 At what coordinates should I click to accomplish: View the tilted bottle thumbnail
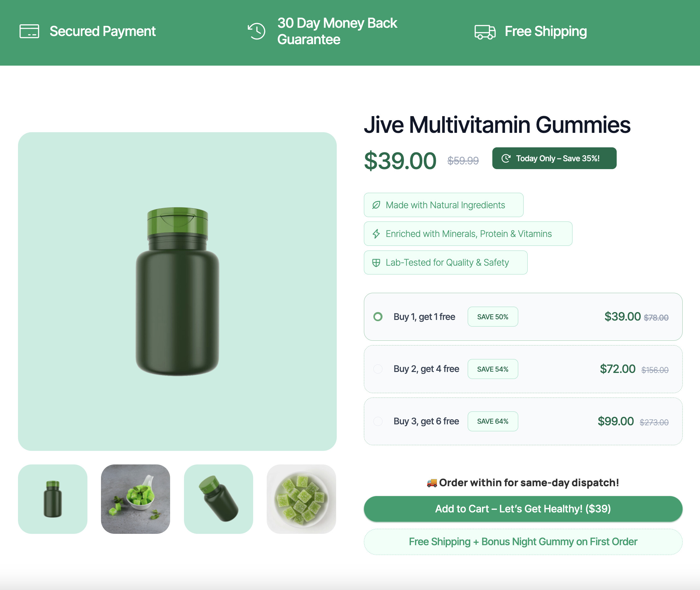coord(218,499)
